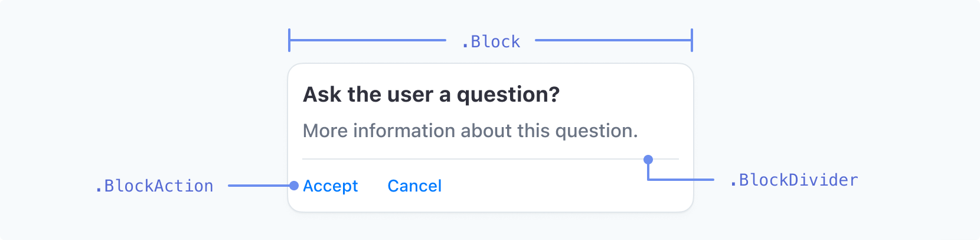The width and height of the screenshot is (980, 240).
Task: Click the right end cap of .Block bracket
Action: [x=692, y=40]
